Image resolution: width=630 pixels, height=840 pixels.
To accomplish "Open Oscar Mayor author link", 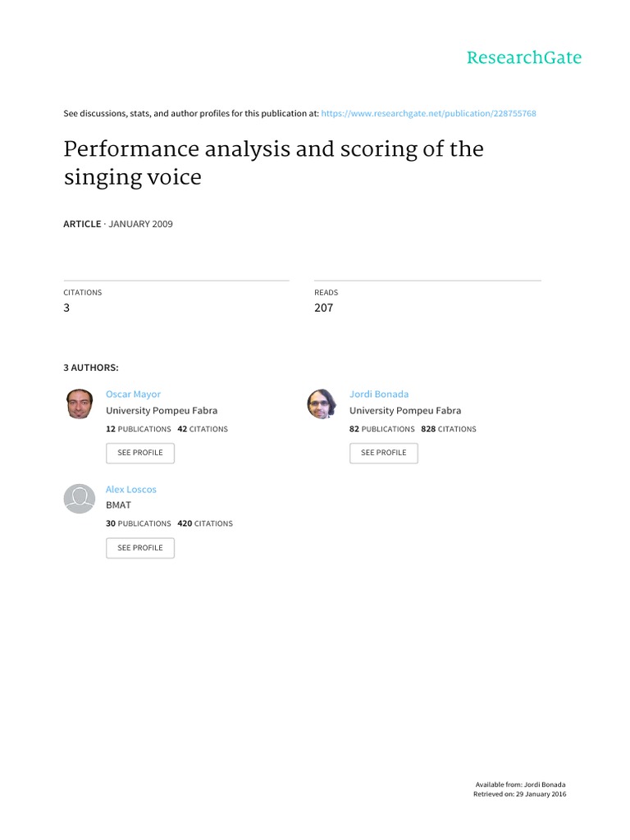I will (x=133, y=395).
